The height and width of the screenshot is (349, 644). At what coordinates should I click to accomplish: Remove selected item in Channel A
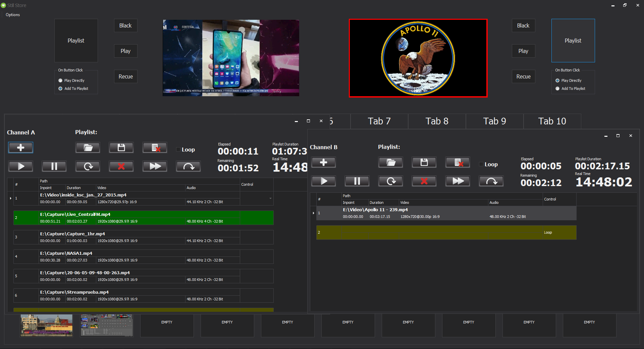click(x=121, y=166)
